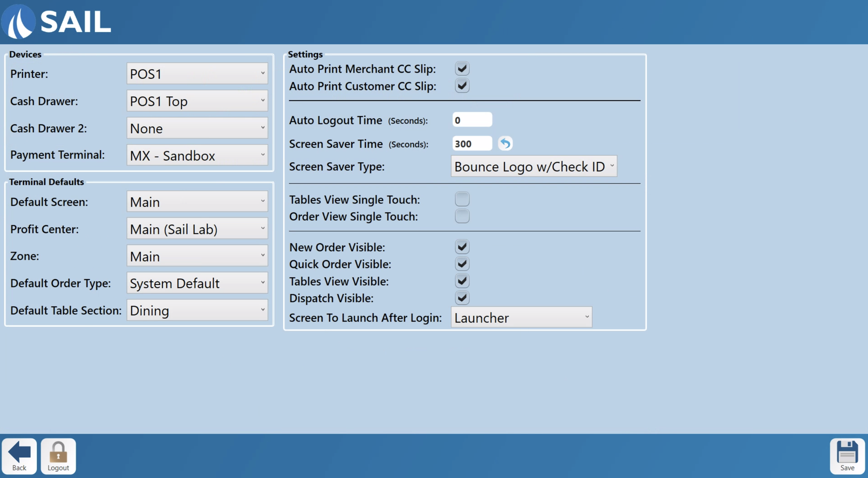868x478 pixels.
Task: Open the Printer dropdown
Action: (197, 74)
